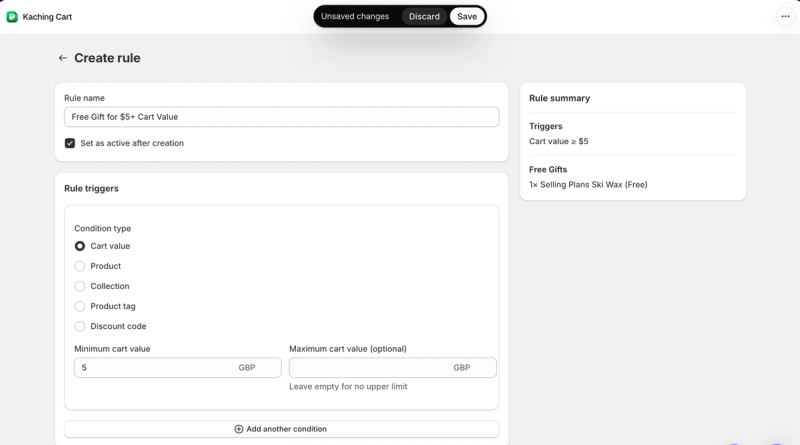This screenshot has width=800, height=445.
Task: Select the Discount code condition type
Action: (x=80, y=326)
